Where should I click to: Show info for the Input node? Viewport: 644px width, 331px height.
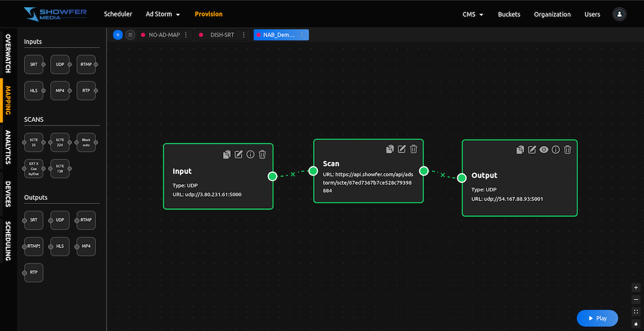click(250, 154)
